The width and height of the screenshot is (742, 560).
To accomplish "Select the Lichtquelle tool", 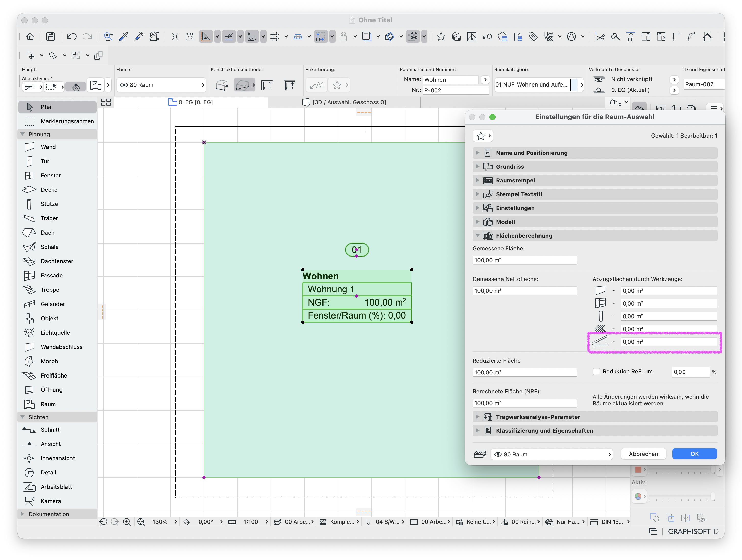I will point(57,333).
